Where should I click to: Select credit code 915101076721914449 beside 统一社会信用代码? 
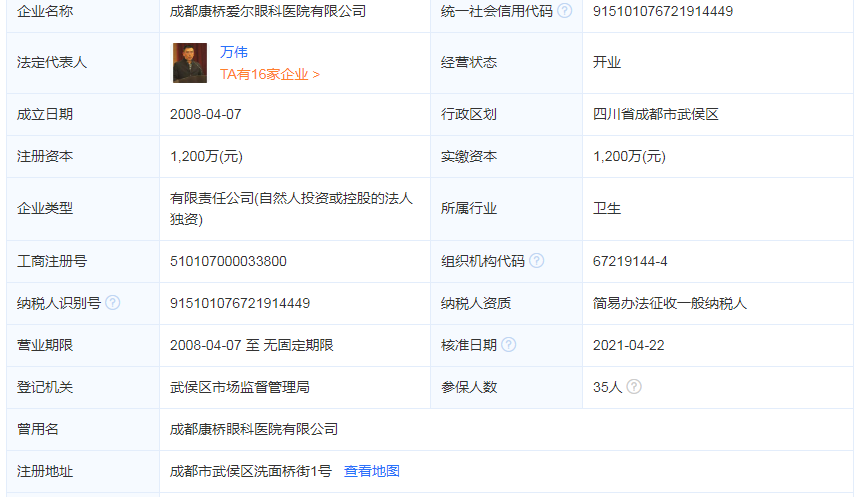pos(663,11)
